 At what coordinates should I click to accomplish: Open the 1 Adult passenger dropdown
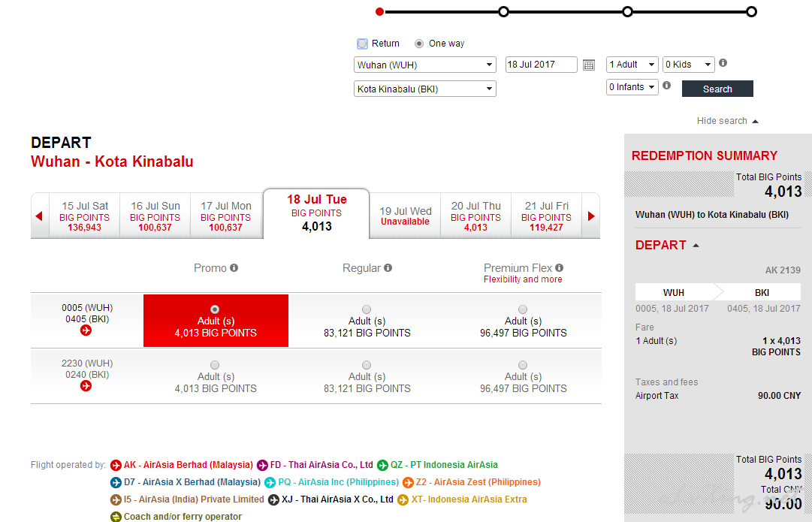point(632,64)
